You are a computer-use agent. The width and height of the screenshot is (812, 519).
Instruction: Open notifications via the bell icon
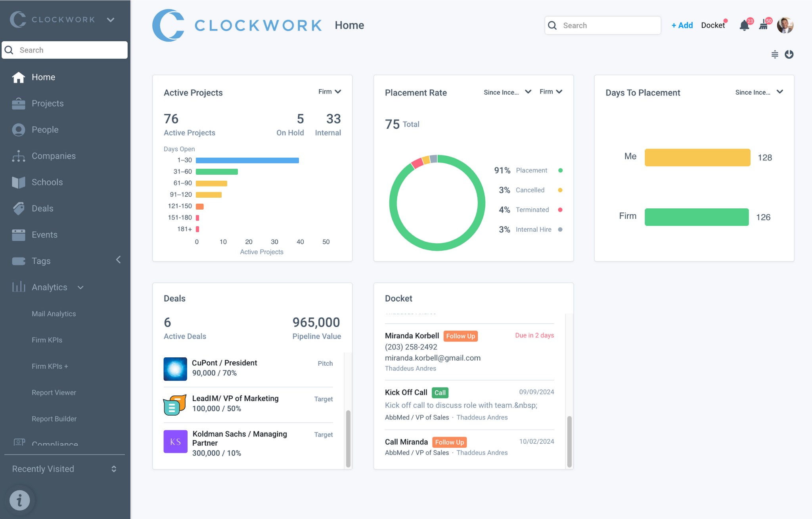(745, 25)
